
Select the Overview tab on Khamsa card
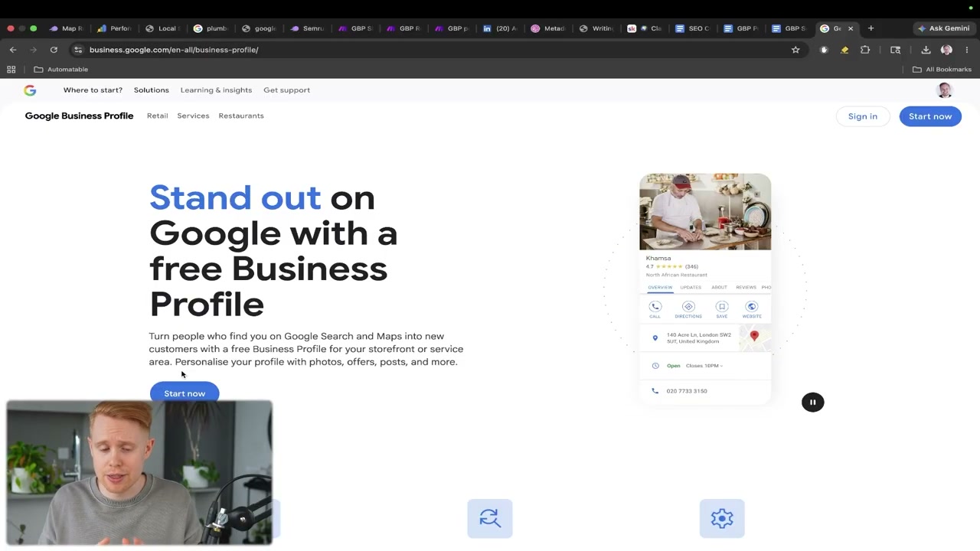[x=660, y=288]
